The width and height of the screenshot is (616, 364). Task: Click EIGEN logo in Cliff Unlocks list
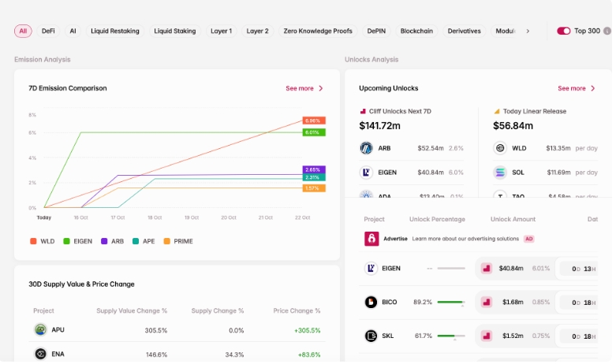point(366,173)
